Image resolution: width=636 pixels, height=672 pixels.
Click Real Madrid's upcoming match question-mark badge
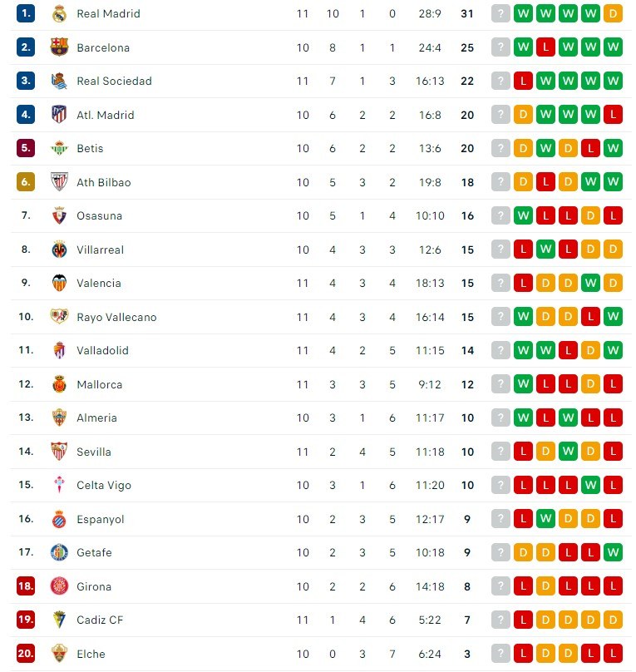(x=500, y=13)
